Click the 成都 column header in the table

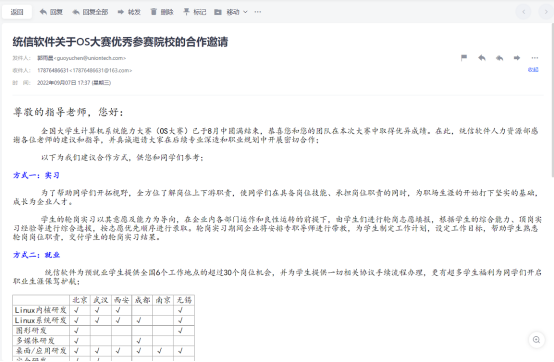[142, 300]
